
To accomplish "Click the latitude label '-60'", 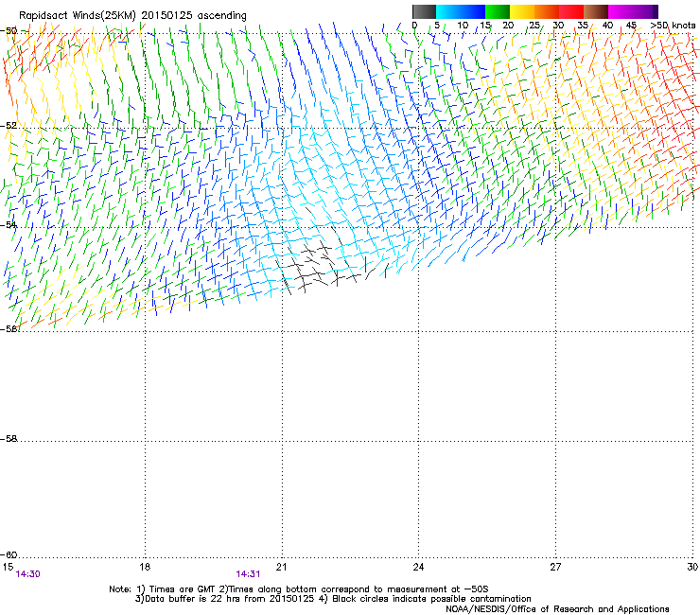I will click(x=9, y=554).
